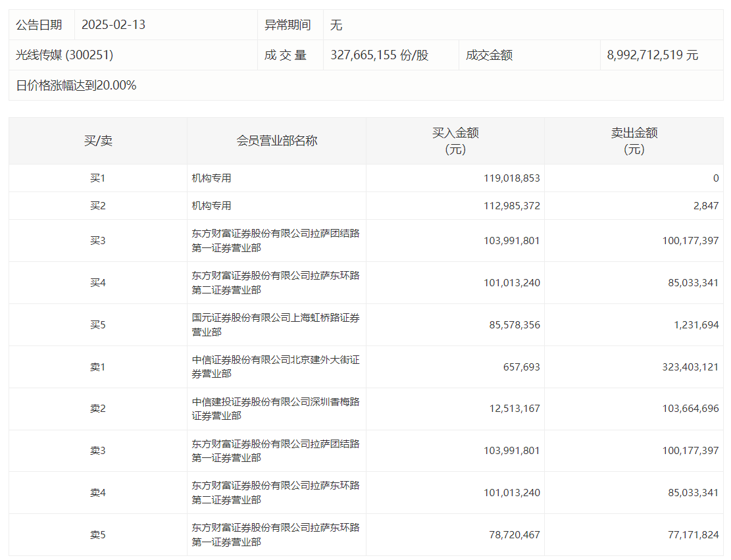Click 中信建投证券 深圳香梅路证券营业部 name
731x560 pixels.
pyautogui.click(x=276, y=409)
